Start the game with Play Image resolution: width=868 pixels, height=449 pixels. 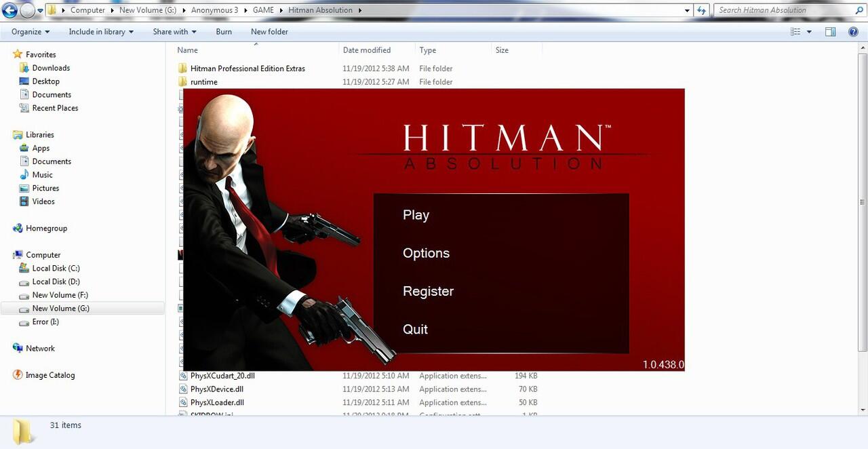[x=416, y=215]
